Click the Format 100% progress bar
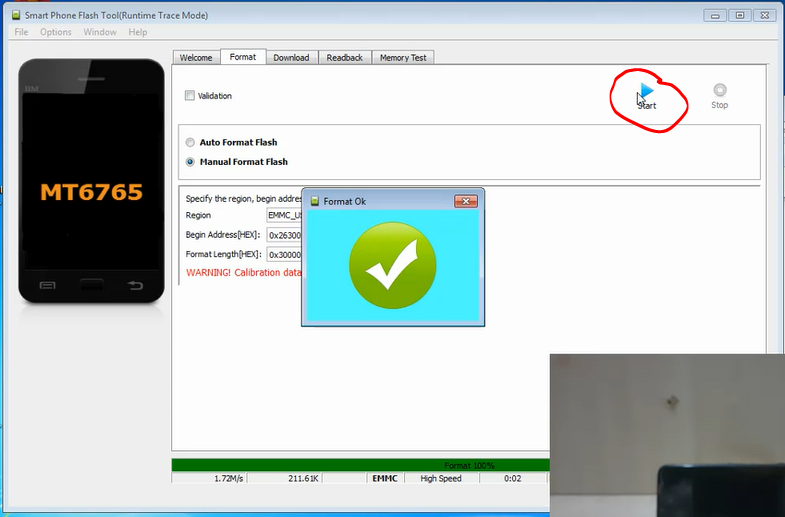785x517 pixels. (x=360, y=465)
